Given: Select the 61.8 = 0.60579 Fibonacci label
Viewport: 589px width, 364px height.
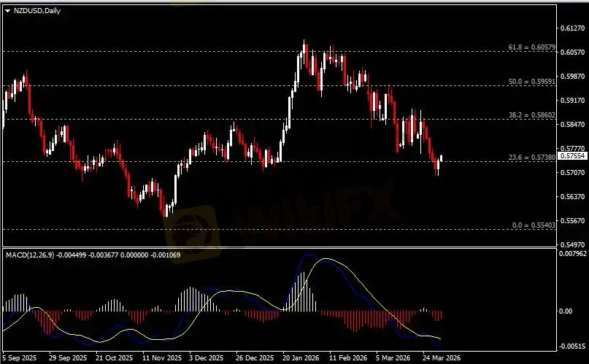Looking at the screenshot, I should pos(531,47).
